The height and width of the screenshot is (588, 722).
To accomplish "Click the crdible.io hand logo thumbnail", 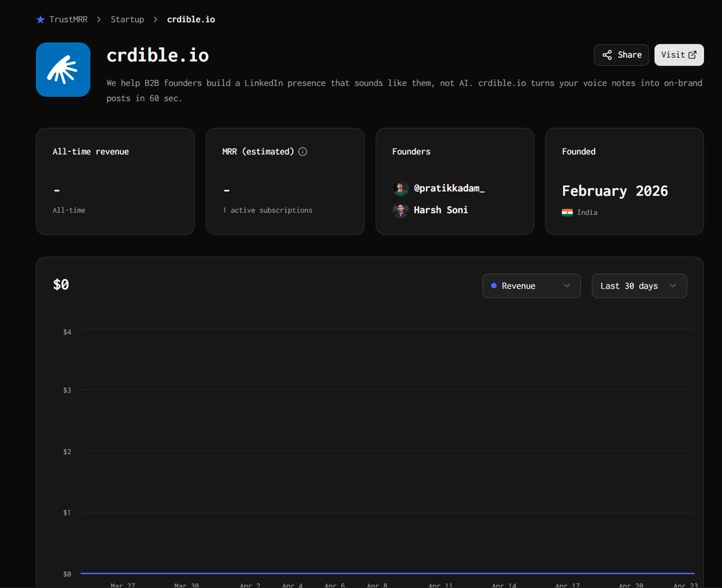I will 63,70.
